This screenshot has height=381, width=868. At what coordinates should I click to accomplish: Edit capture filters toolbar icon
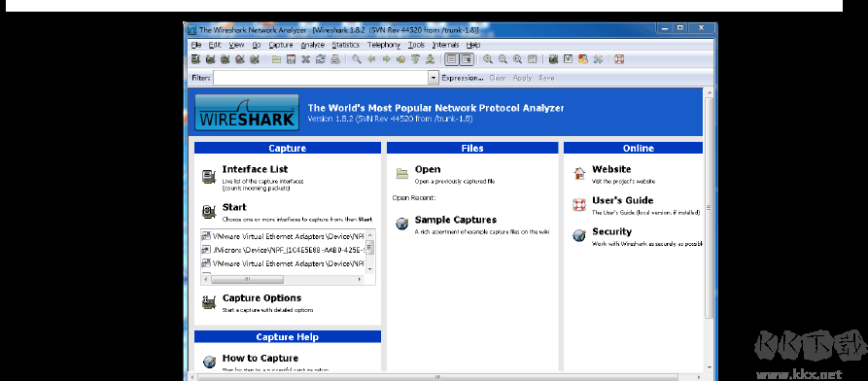[x=554, y=59]
